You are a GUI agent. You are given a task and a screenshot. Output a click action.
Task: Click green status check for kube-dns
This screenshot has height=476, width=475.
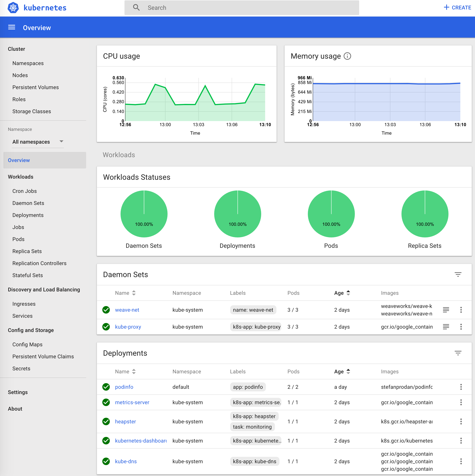(x=106, y=461)
